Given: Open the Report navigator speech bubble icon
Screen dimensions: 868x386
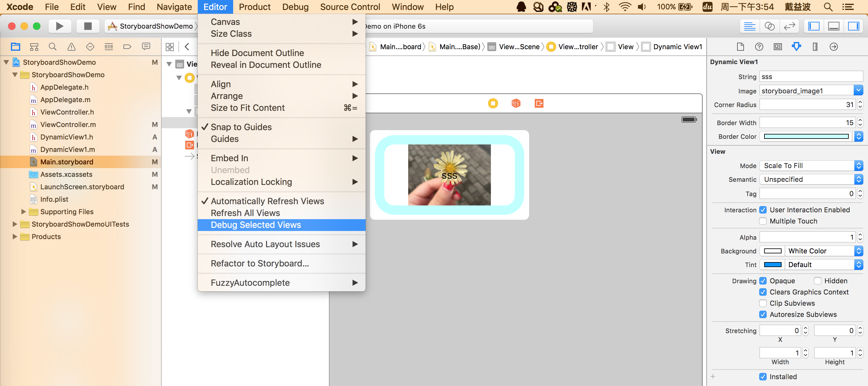Looking at the screenshot, I should (146, 47).
